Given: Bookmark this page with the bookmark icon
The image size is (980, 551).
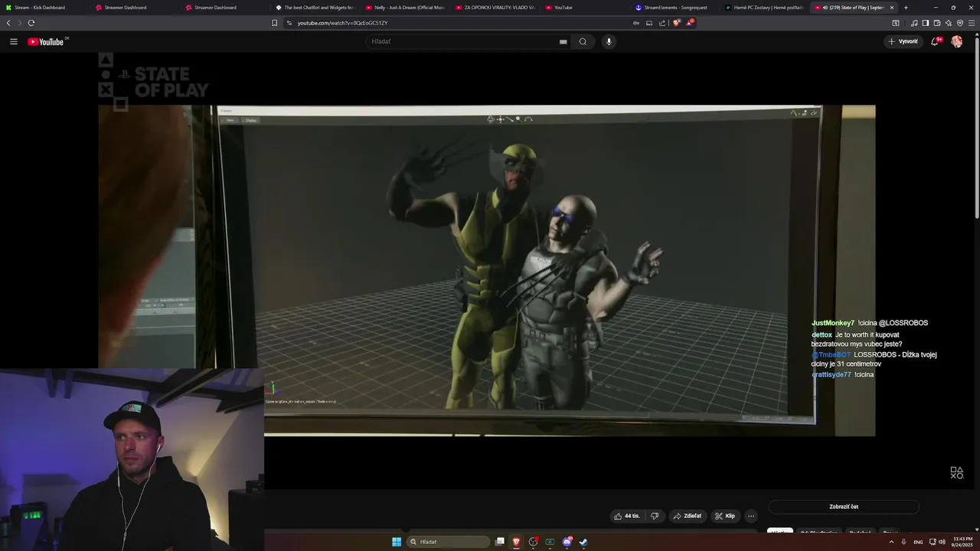Looking at the screenshot, I should point(274,23).
